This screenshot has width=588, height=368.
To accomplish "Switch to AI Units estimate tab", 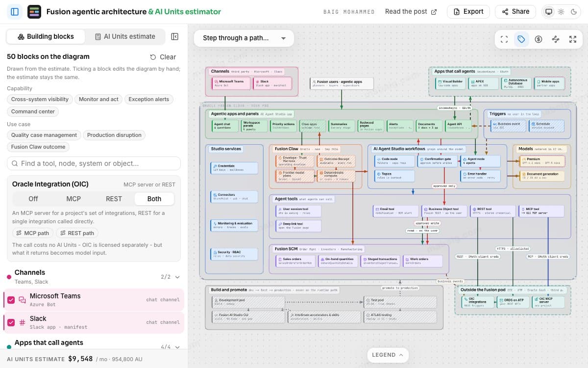I will pos(125,36).
